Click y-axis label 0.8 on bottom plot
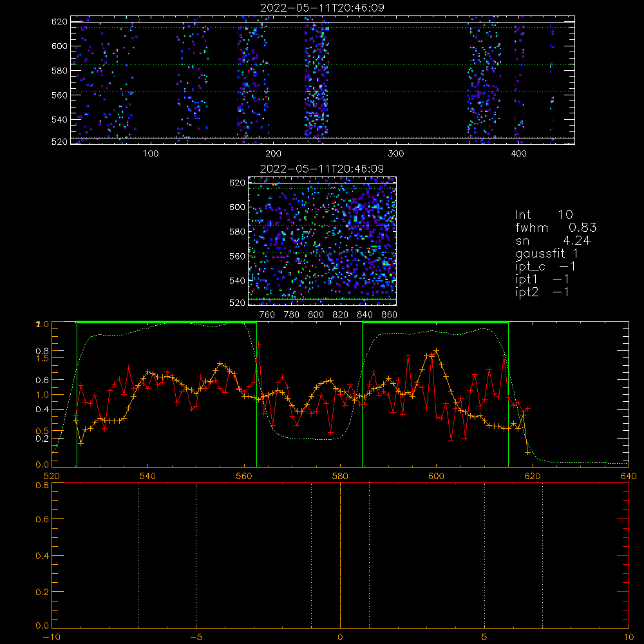This screenshot has width=644, height=644. [43, 485]
